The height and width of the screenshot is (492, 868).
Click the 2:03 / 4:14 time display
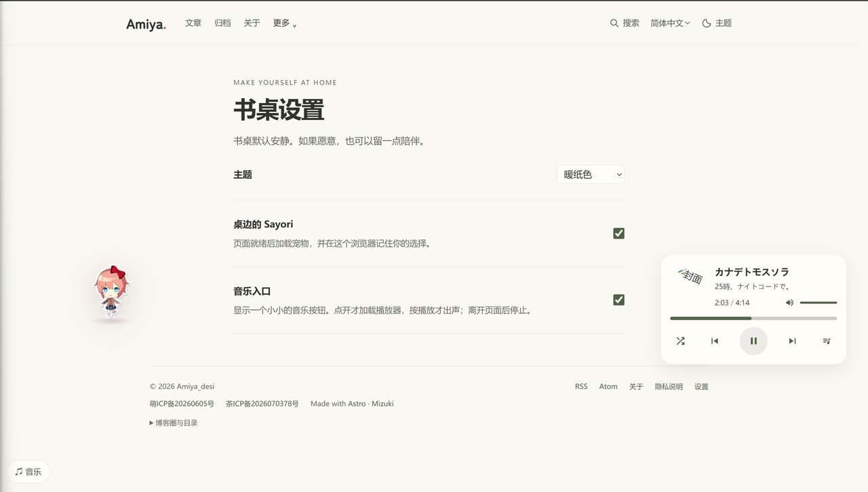click(732, 303)
